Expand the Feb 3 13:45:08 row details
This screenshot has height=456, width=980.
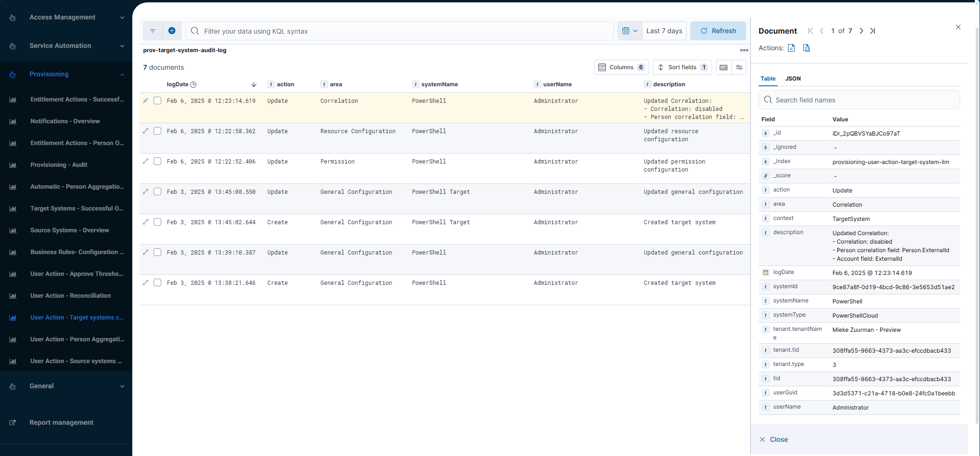(146, 192)
